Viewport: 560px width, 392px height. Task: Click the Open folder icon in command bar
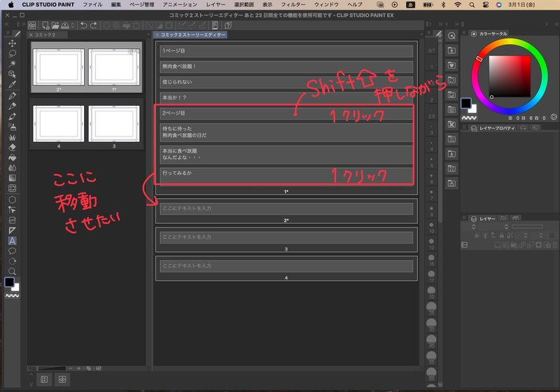(x=55, y=25)
